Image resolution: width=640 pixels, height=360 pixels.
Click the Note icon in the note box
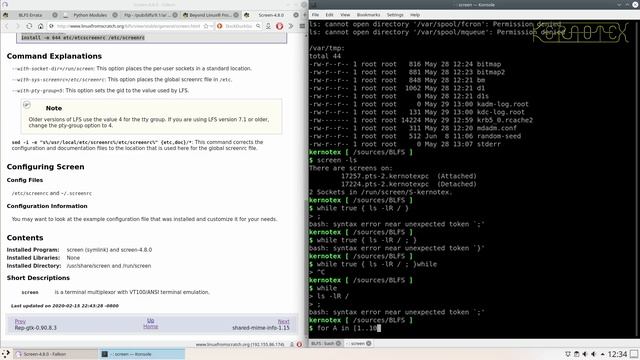click(27, 105)
